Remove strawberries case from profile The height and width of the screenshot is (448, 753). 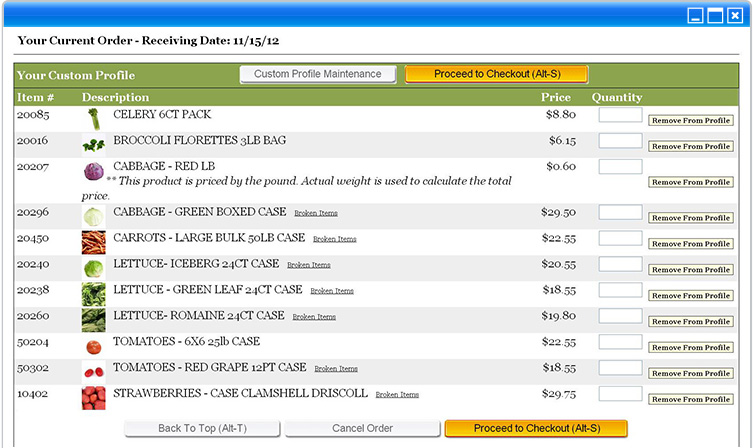point(690,399)
